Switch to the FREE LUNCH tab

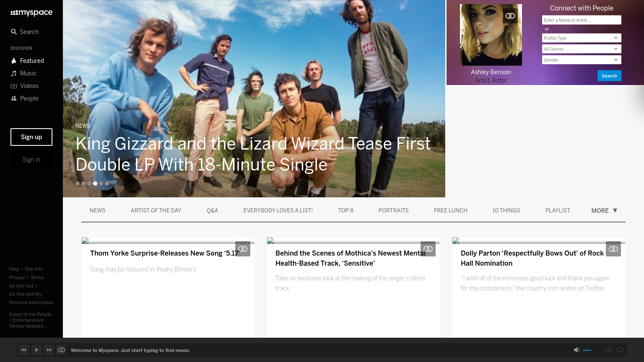click(451, 210)
